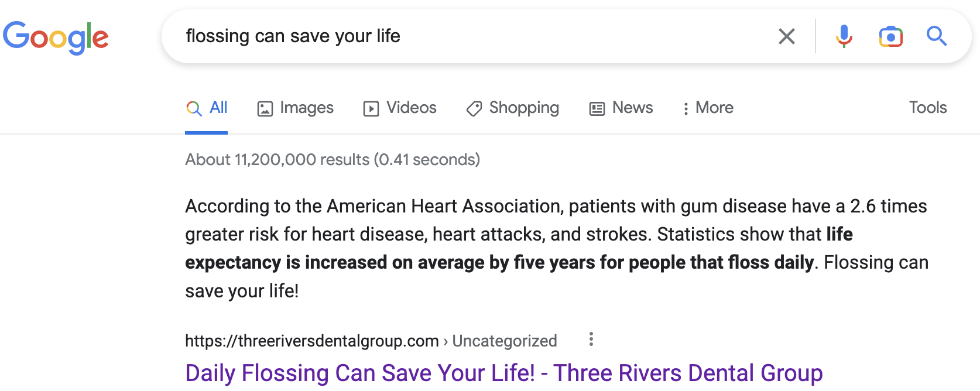This screenshot has width=980, height=391.
Task: Expand the More search filters menu
Action: pos(708,108)
